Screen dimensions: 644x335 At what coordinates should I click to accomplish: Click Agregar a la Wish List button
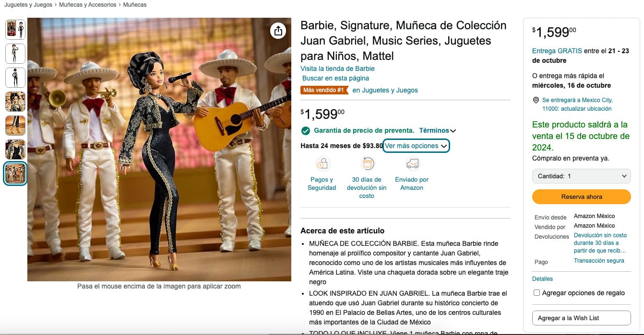(x=582, y=318)
